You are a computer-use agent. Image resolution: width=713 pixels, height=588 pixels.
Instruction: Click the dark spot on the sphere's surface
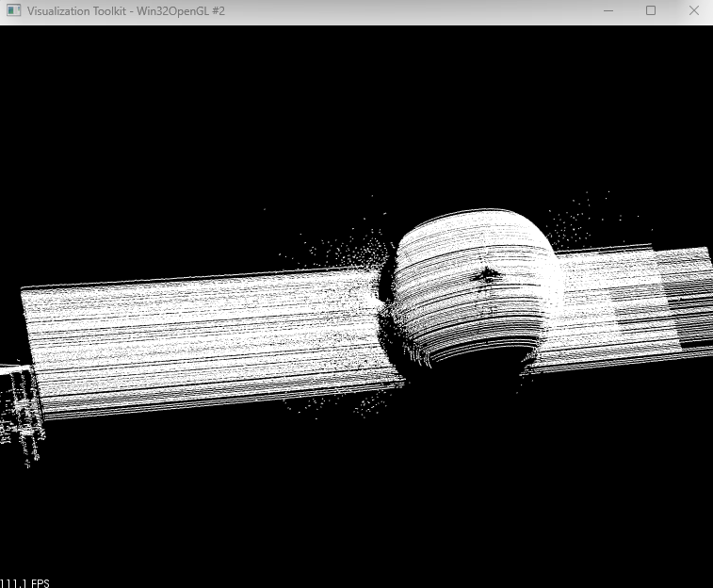[x=486, y=274]
